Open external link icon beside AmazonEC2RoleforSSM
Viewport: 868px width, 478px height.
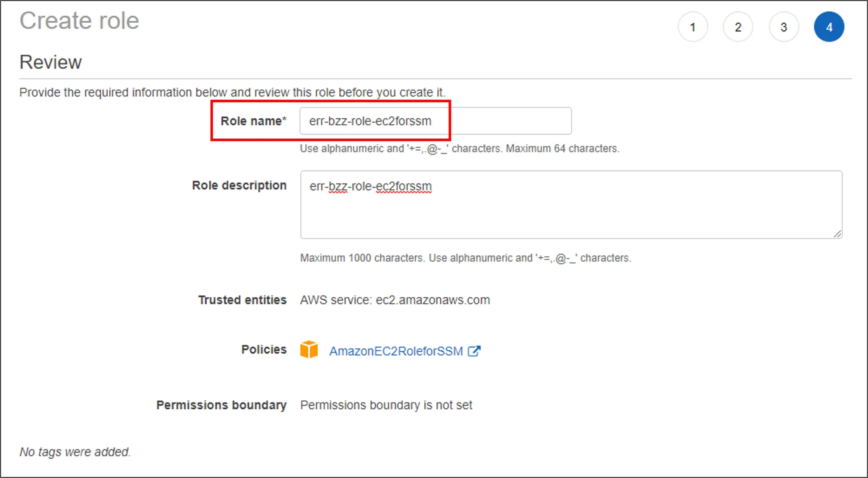click(474, 351)
